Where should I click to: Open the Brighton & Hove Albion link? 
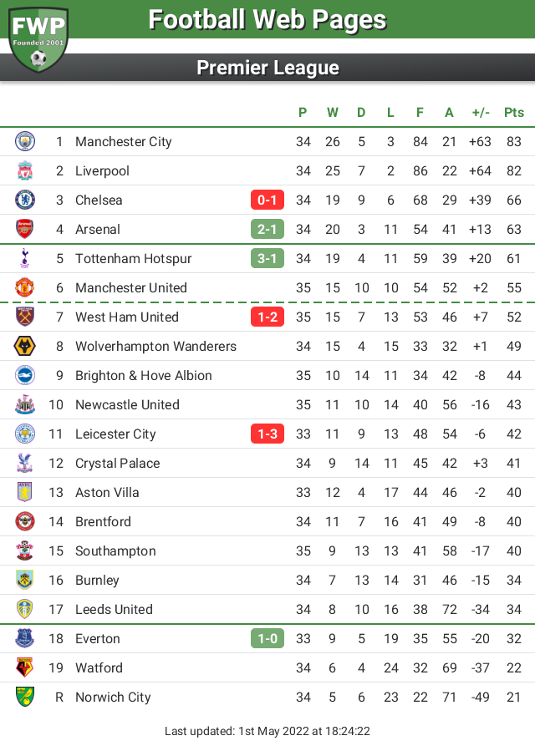point(144,375)
